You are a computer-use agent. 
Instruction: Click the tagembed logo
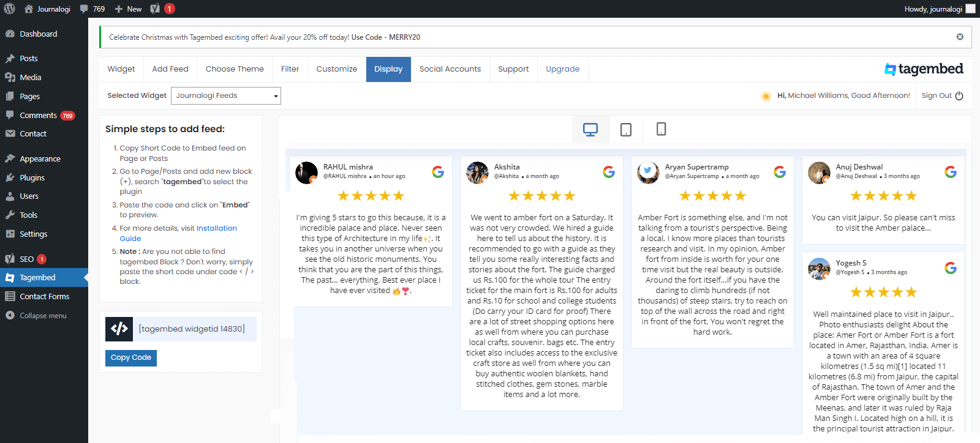tap(924, 69)
